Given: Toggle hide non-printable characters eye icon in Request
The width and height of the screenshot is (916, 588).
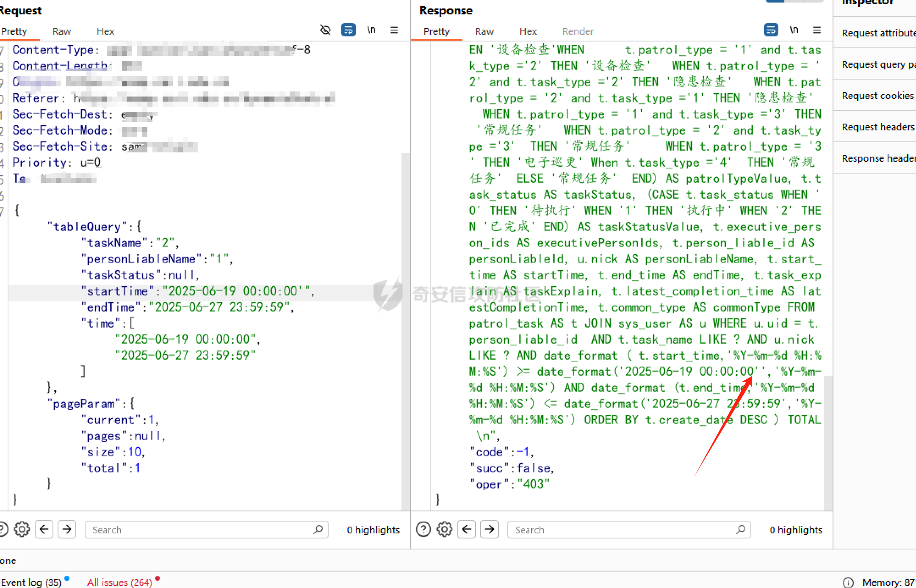Looking at the screenshot, I should [x=325, y=30].
